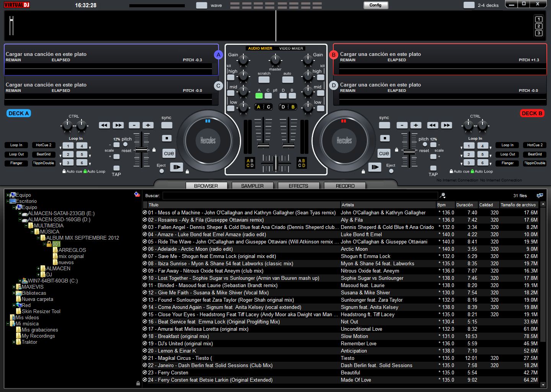Click the crossfader slider in the mixer
The image size is (551, 392).
tap(275, 164)
